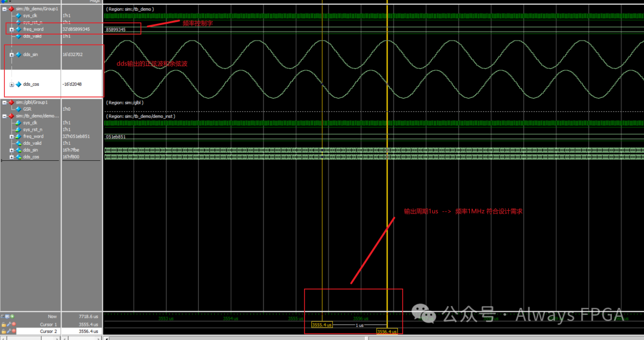The width and height of the screenshot is (644, 340).
Task: Select sys_clk signal in the demo_inst group
Action: pyautogui.click(x=30, y=123)
